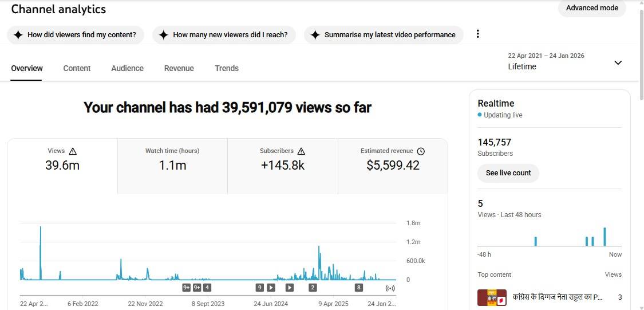Image resolution: width=644 pixels, height=310 pixels.
Task: Click the sparkle icon beside 'How did viewers find my content?'
Action: tap(18, 35)
